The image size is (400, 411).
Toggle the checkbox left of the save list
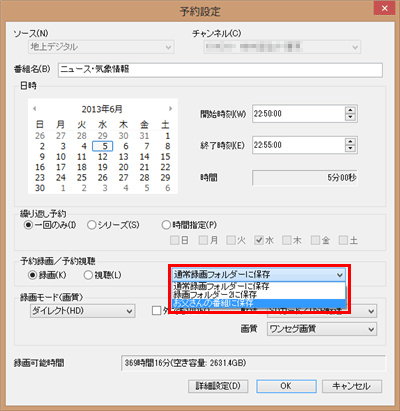point(156,311)
